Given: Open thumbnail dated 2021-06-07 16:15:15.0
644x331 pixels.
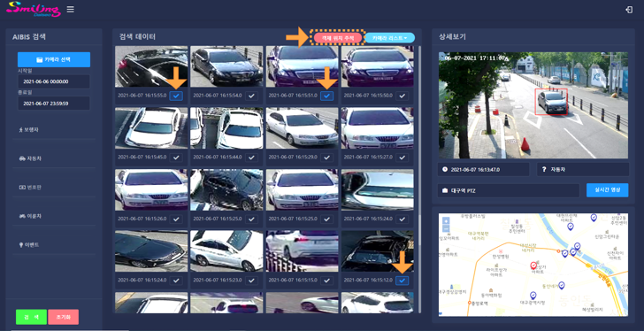Looking at the screenshot, I should (303, 251).
